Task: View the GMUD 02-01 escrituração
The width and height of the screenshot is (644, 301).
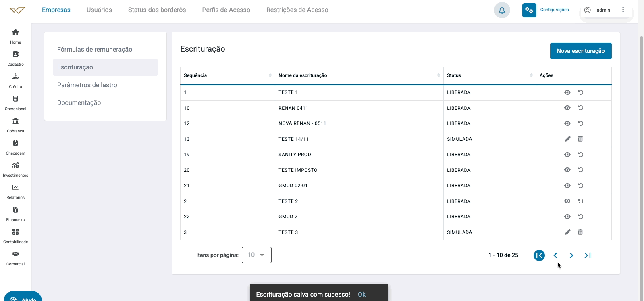Action: coord(567,186)
